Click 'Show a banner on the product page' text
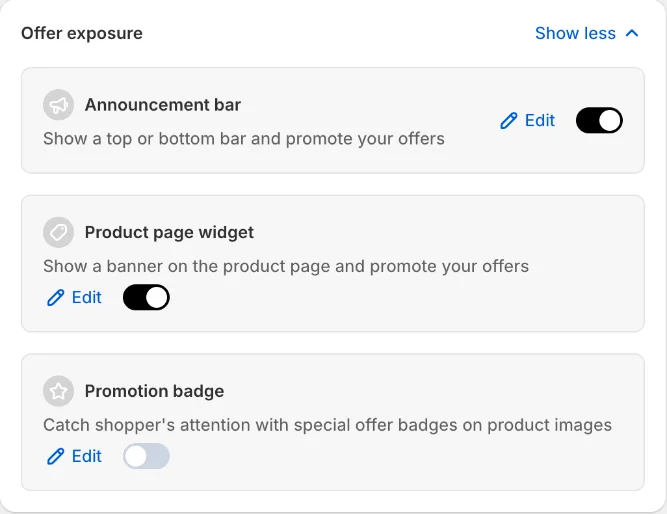The height and width of the screenshot is (514, 667). coord(286,266)
